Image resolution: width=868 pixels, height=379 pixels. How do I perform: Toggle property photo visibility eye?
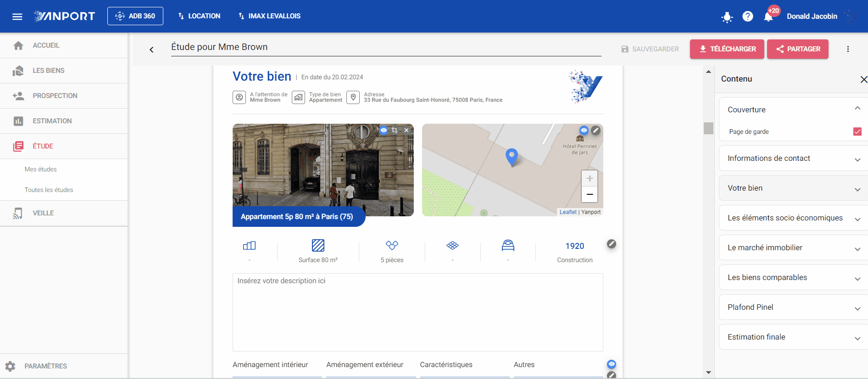click(384, 130)
